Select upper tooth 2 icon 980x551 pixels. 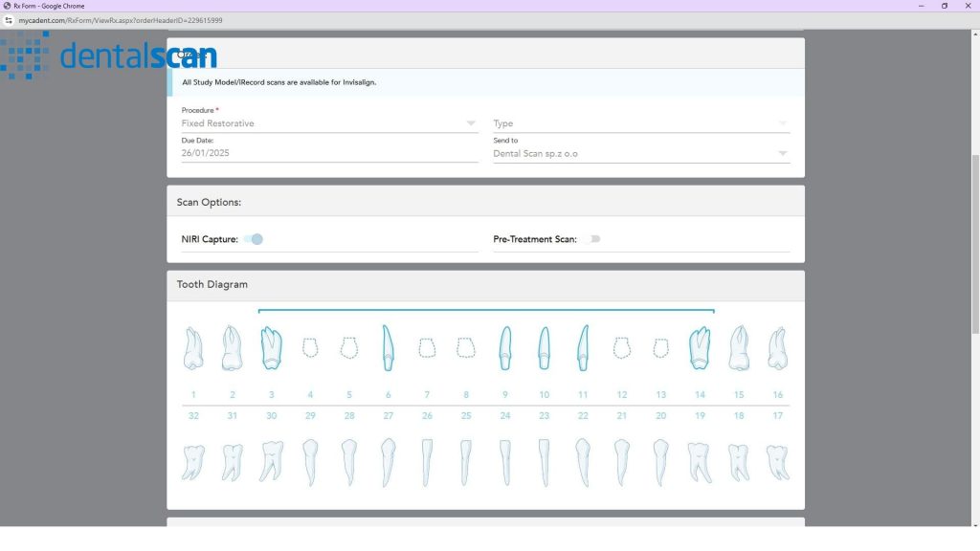[x=232, y=348]
